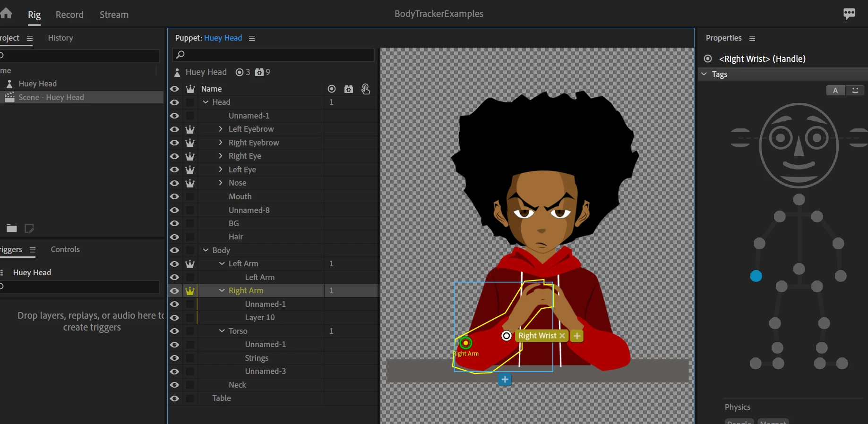This screenshot has width=868, height=424.
Task: Add tag with yellow plus button
Action: (x=577, y=336)
